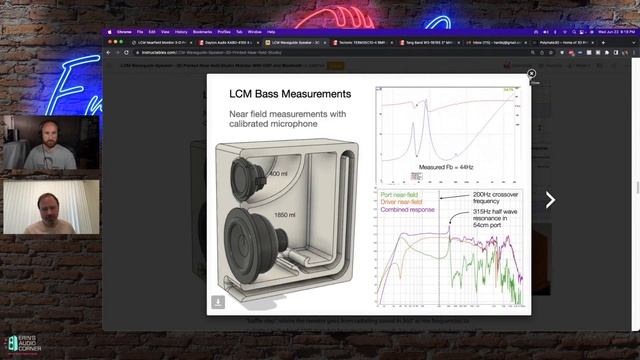This screenshot has width=640, height=360.
Task: Open the Chrome profile avatar
Action: pyautogui.click(x=625, y=53)
